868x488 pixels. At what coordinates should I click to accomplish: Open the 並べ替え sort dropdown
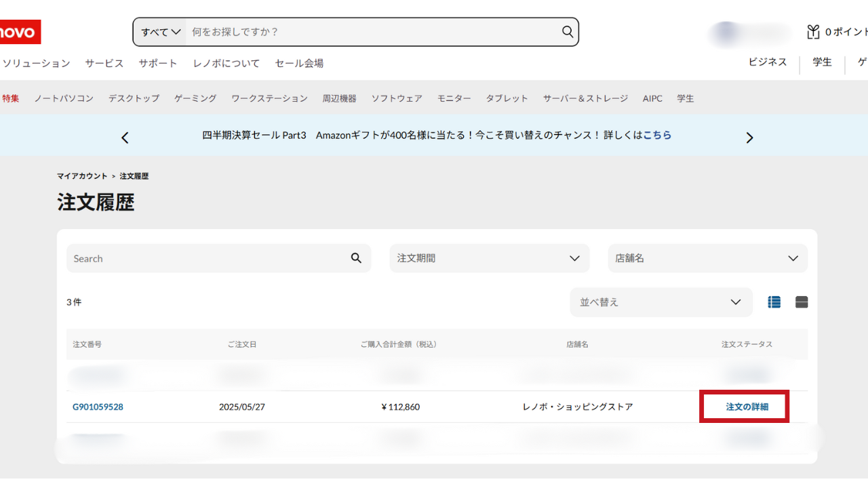(660, 302)
